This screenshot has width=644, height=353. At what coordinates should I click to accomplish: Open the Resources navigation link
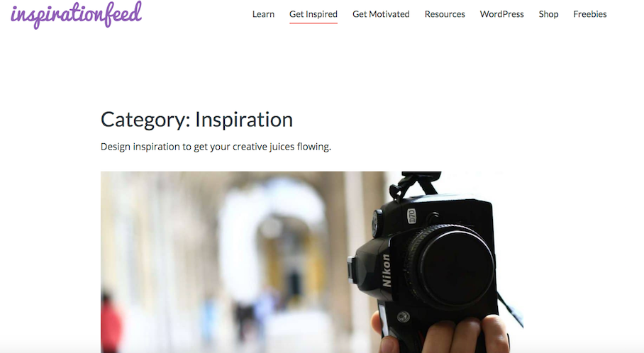pos(445,14)
